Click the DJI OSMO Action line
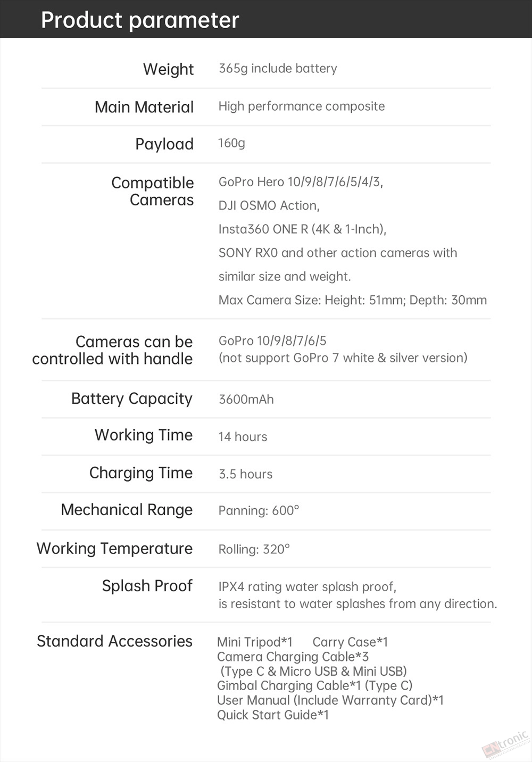The width and height of the screenshot is (532, 762). 269,205
